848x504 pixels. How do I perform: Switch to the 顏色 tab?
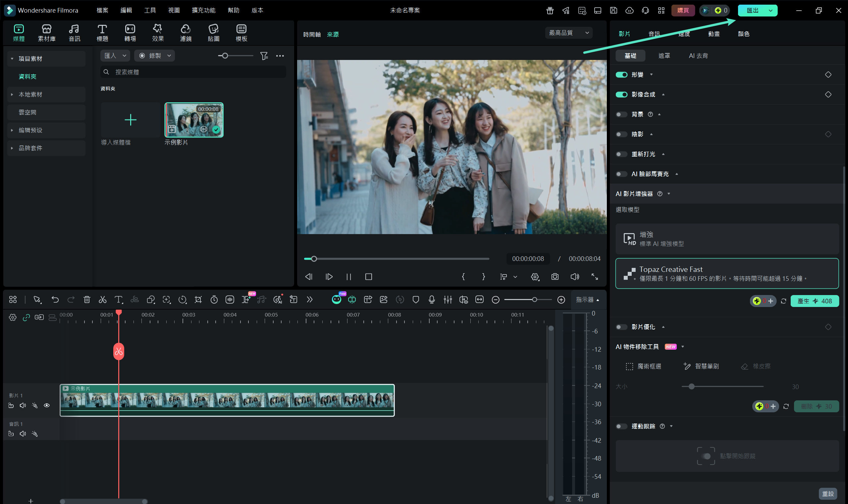743,34
